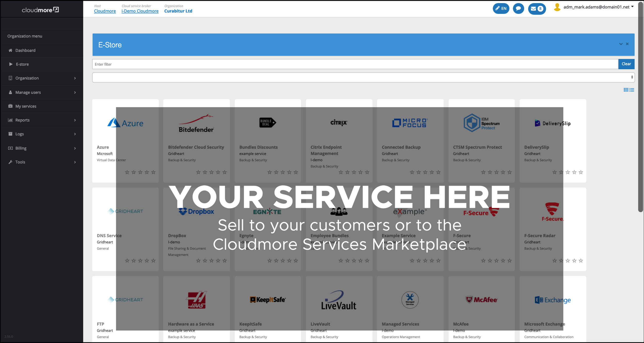Click the Billing menu label
Screen dimensions: 644x343
(x=21, y=148)
